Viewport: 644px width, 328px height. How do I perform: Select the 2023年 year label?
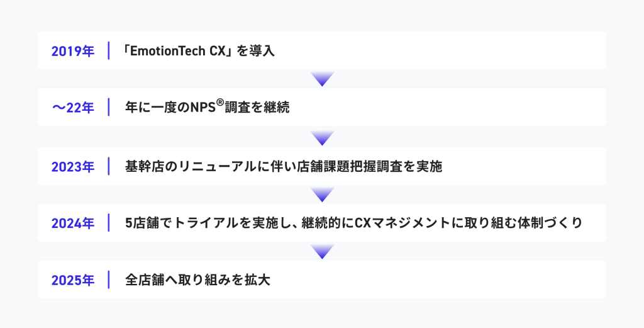73,167
